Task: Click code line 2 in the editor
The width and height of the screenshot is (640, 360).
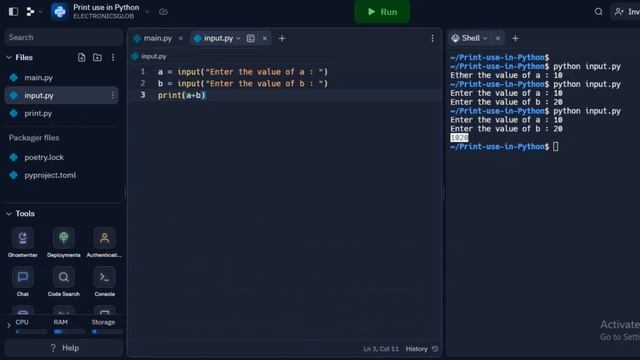Action: coord(243,84)
